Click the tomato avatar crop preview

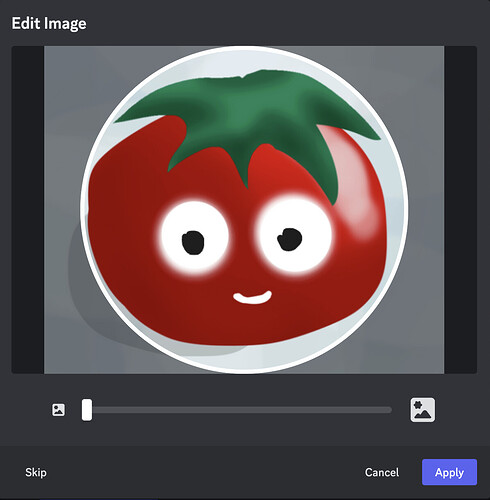click(x=244, y=210)
